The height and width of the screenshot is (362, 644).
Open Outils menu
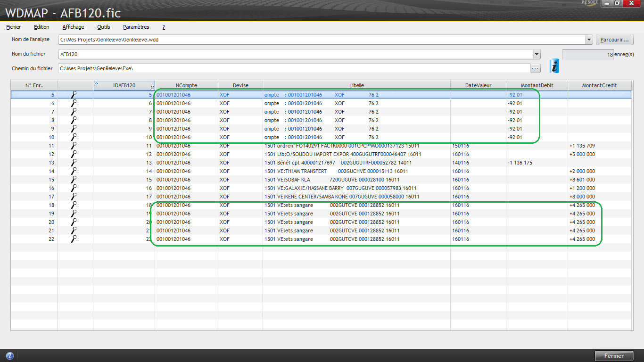point(104,27)
